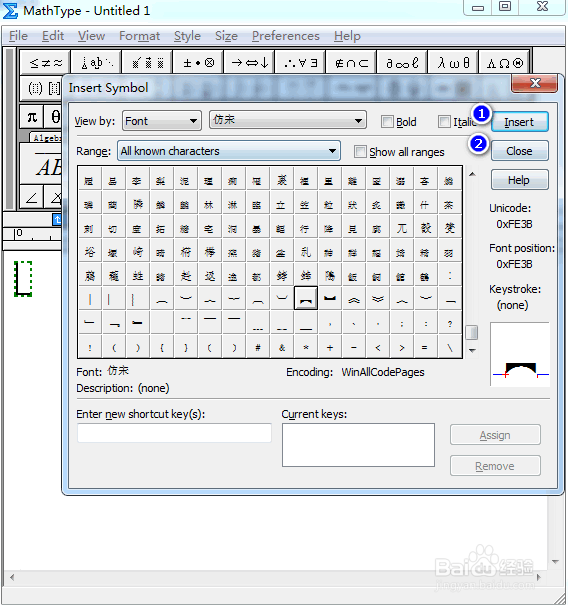Click symbol grid scroll down arrow
This screenshot has height=605, width=568.
pos(472,350)
